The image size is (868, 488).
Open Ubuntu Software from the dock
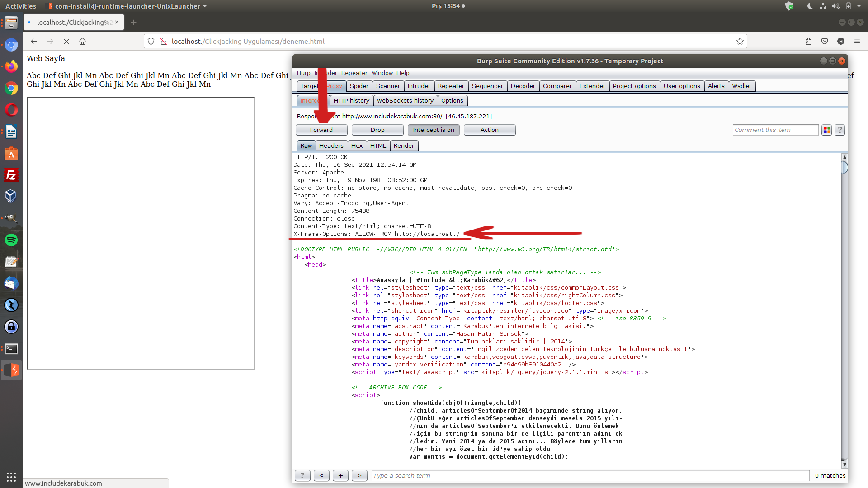tap(11, 153)
